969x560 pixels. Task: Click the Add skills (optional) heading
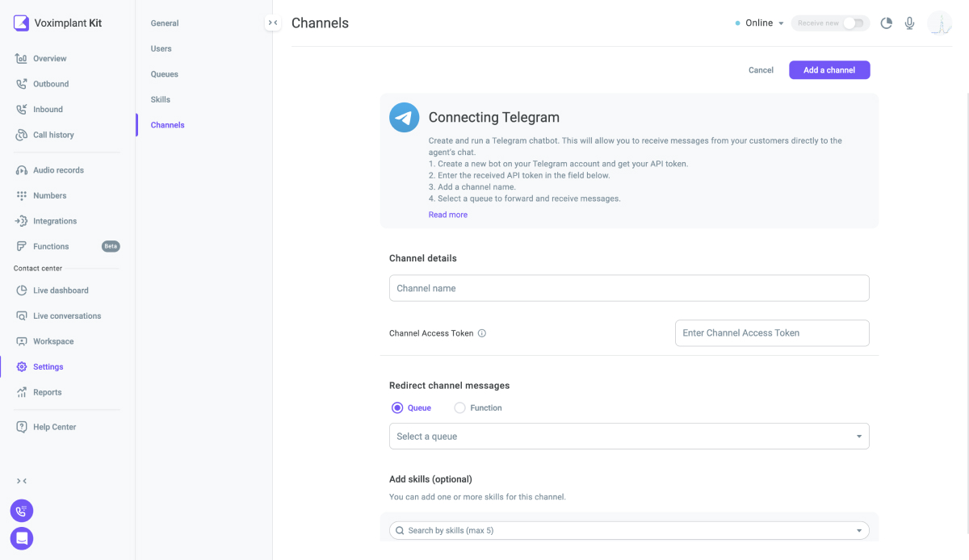click(x=430, y=479)
